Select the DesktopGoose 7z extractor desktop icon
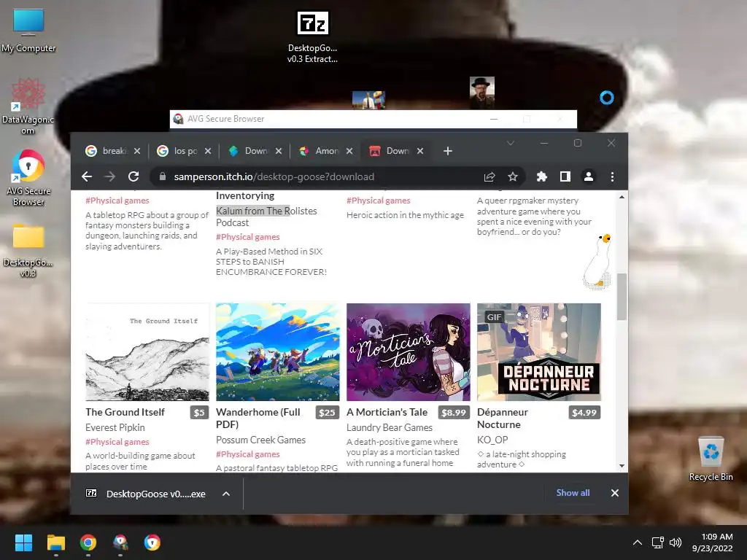The image size is (747, 560). [312, 37]
